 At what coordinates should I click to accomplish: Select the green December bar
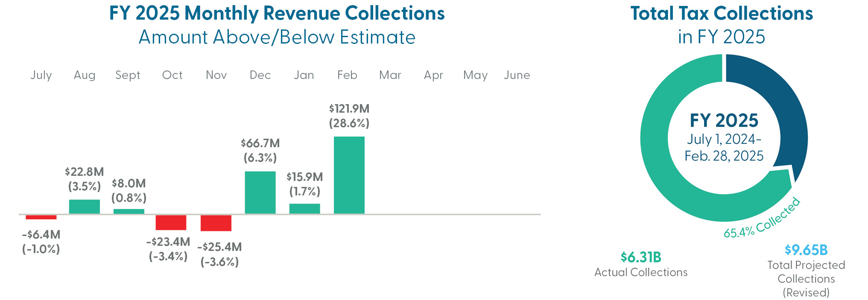pyautogui.click(x=260, y=192)
